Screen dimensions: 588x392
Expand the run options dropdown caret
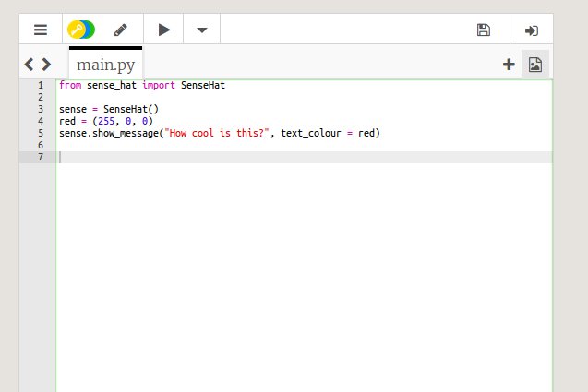pyautogui.click(x=202, y=30)
